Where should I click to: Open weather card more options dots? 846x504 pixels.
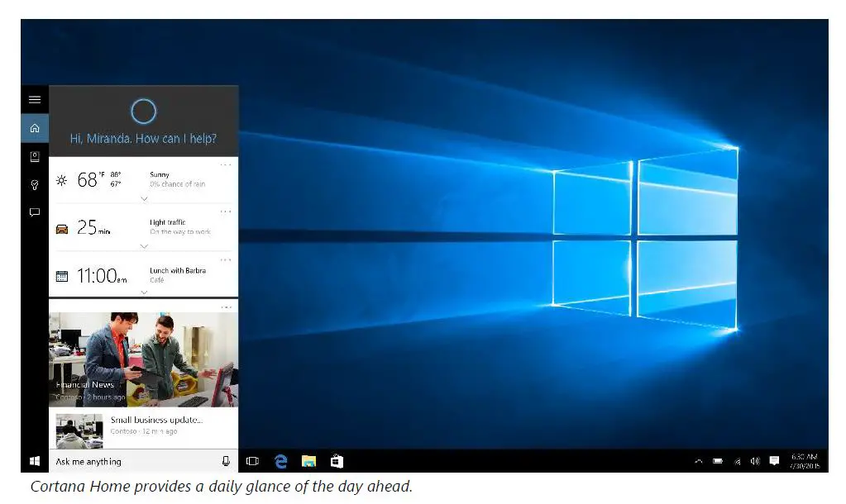click(226, 165)
